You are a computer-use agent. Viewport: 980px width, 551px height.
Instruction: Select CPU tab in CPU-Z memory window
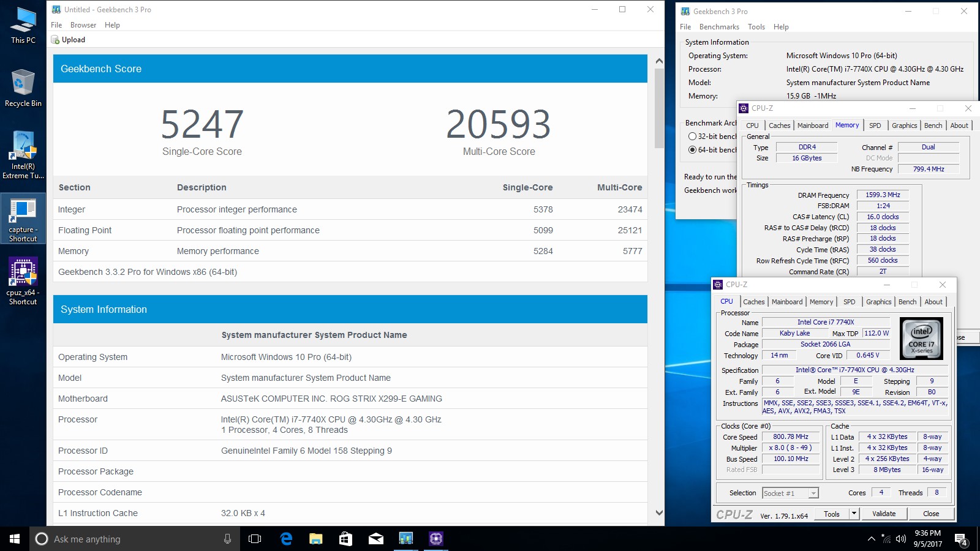coord(752,126)
